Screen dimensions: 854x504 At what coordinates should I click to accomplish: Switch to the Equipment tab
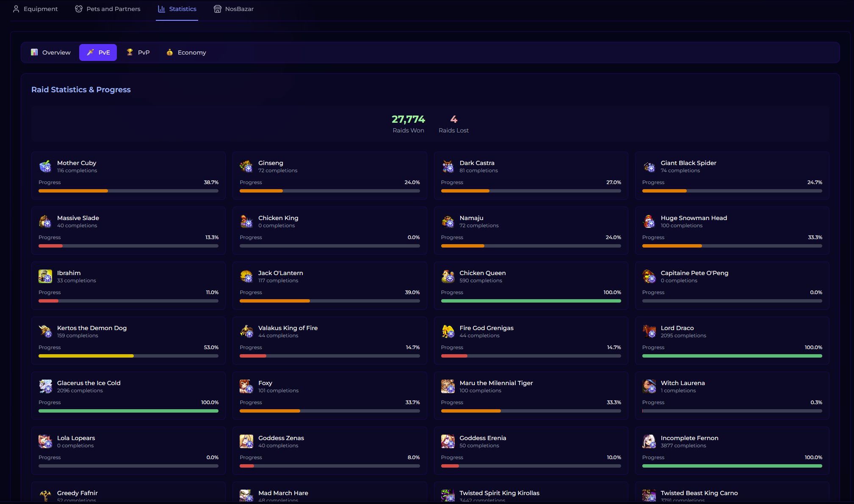click(35, 9)
